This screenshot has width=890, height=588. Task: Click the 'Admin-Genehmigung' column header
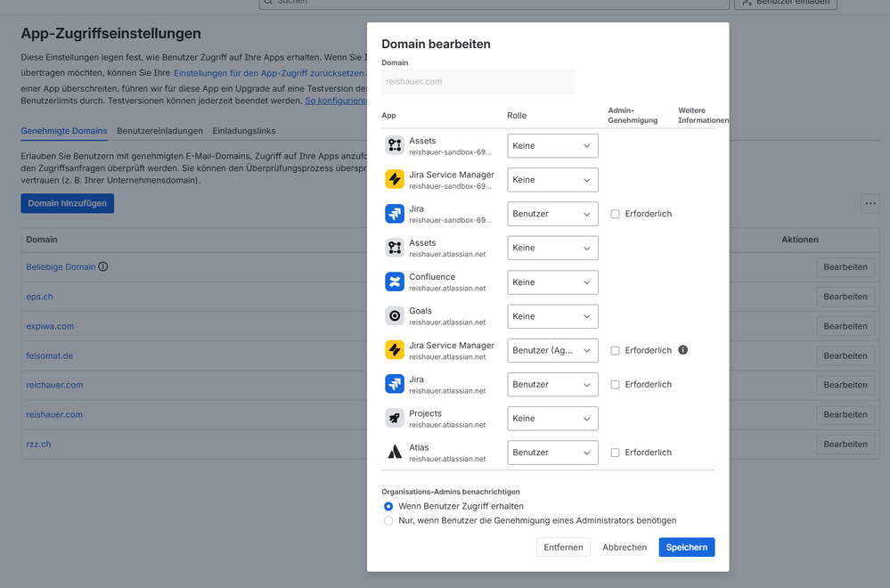click(x=633, y=115)
